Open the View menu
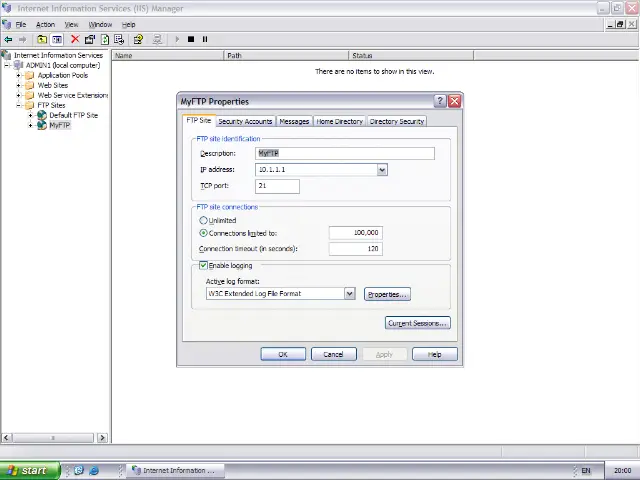This screenshot has width=640, height=480. pos(71,24)
